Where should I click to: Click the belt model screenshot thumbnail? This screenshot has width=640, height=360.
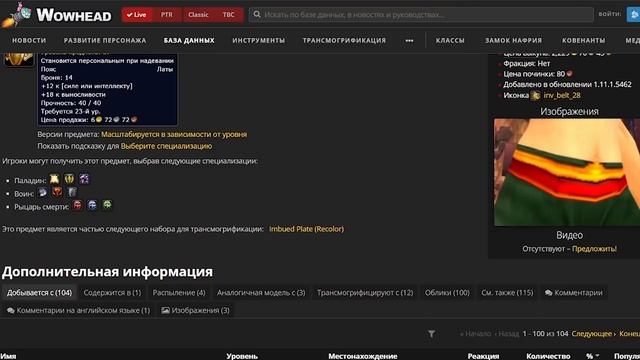click(x=567, y=172)
